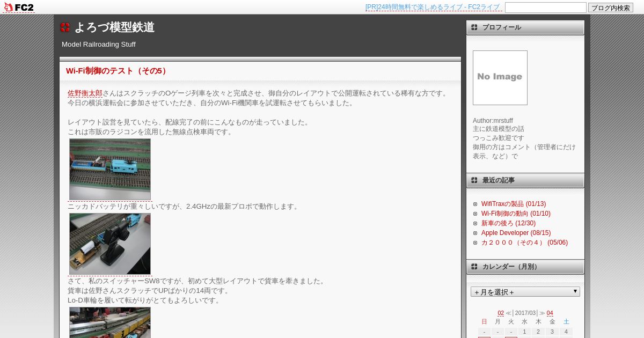Click calendar day cell 3
The height and width of the screenshot is (338, 644).
point(552,332)
